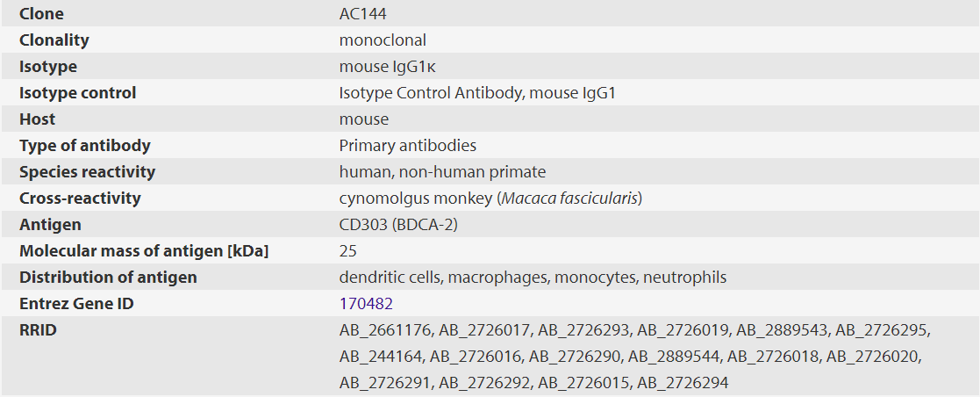This screenshot has width=980, height=397.
Task: Click the molecular mass value 25
Action: coord(348,251)
